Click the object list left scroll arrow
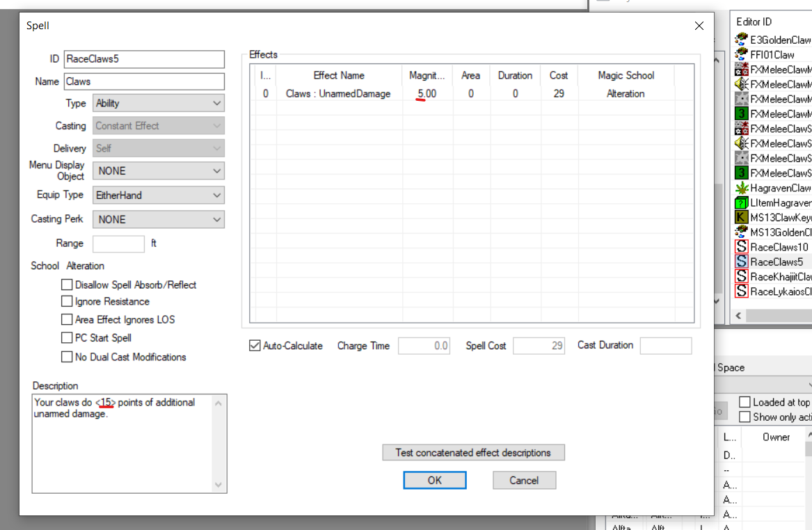 pyautogui.click(x=738, y=315)
